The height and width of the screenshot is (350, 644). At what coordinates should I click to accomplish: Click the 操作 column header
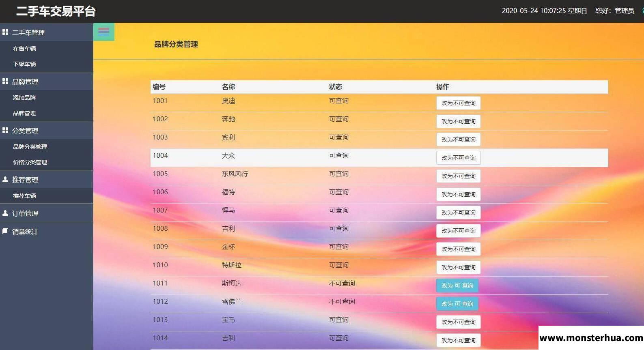pyautogui.click(x=443, y=87)
